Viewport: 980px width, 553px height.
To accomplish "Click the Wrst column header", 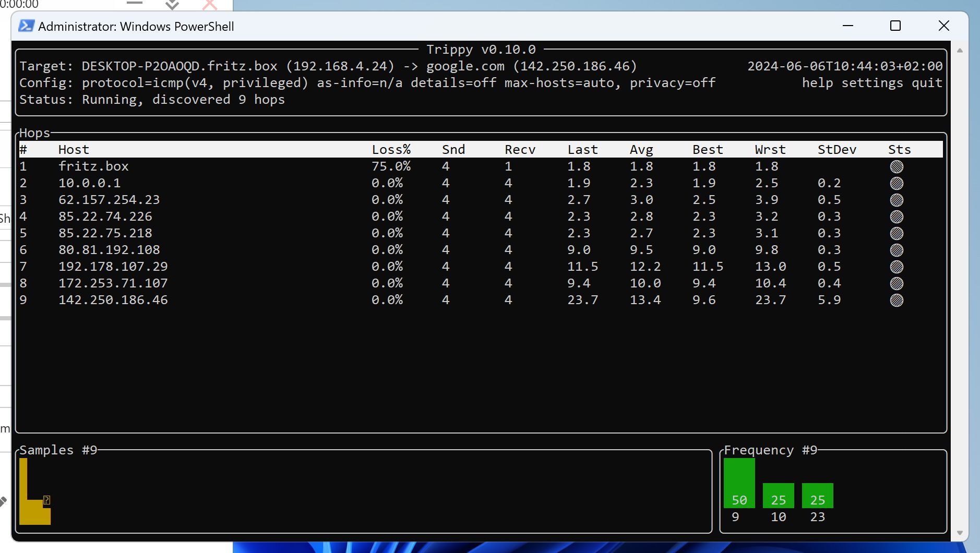I will pyautogui.click(x=770, y=150).
